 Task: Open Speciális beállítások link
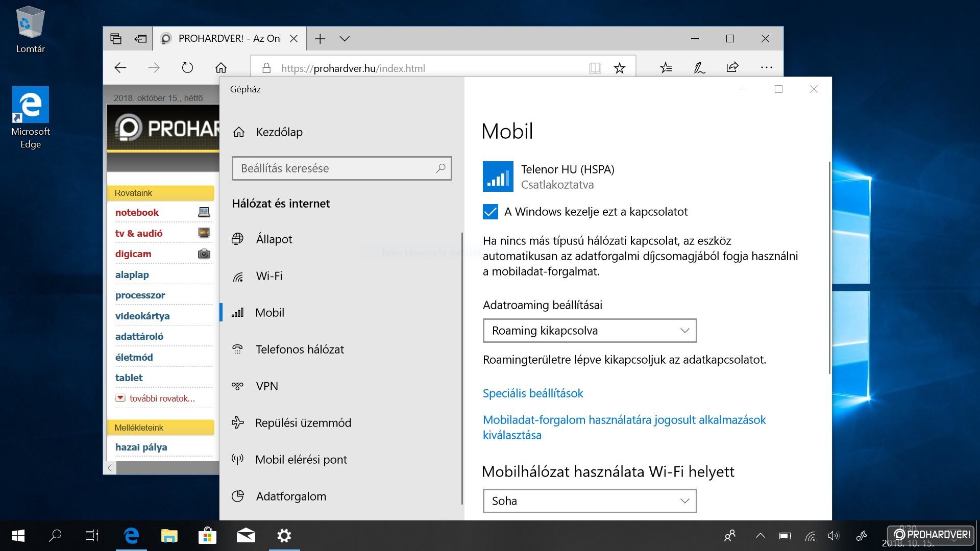(533, 393)
